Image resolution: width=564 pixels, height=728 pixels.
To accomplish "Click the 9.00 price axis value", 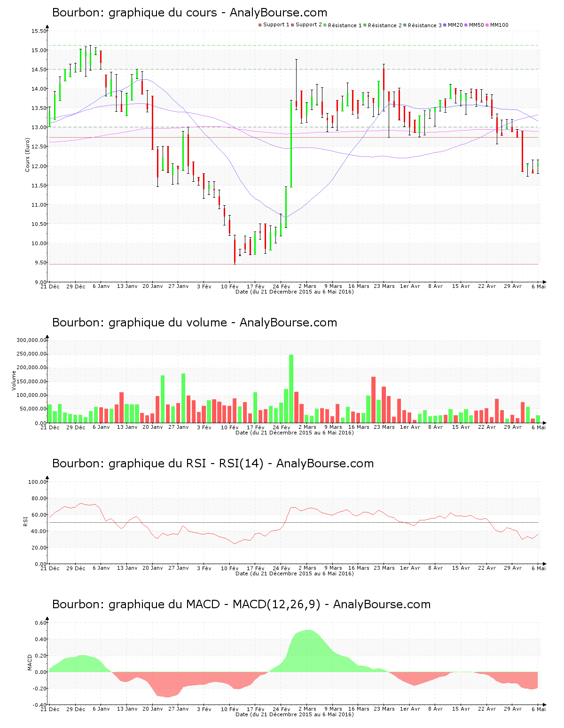I will click(40, 282).
